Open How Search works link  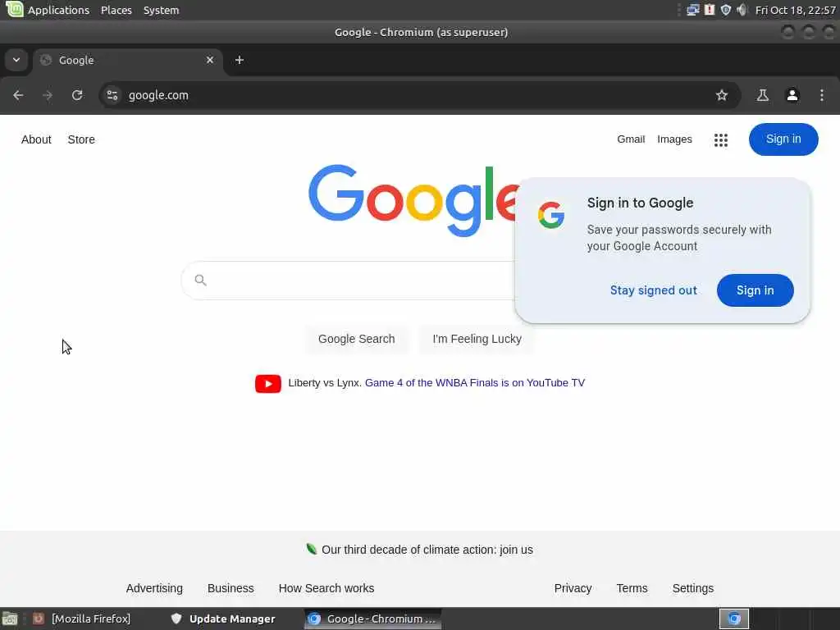326,588
